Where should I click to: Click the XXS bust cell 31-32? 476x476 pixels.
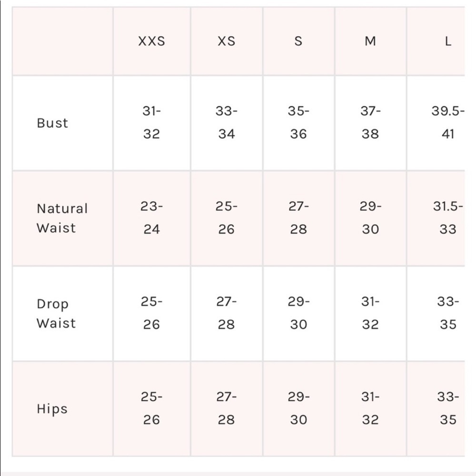click(x=151, y=123)
